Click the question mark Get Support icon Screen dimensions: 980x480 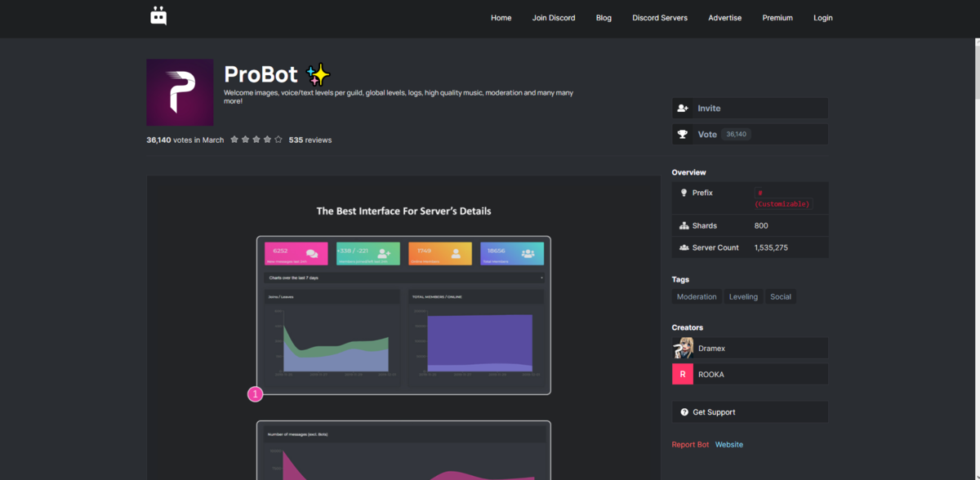pyautogui.click(x=684, y=412)
